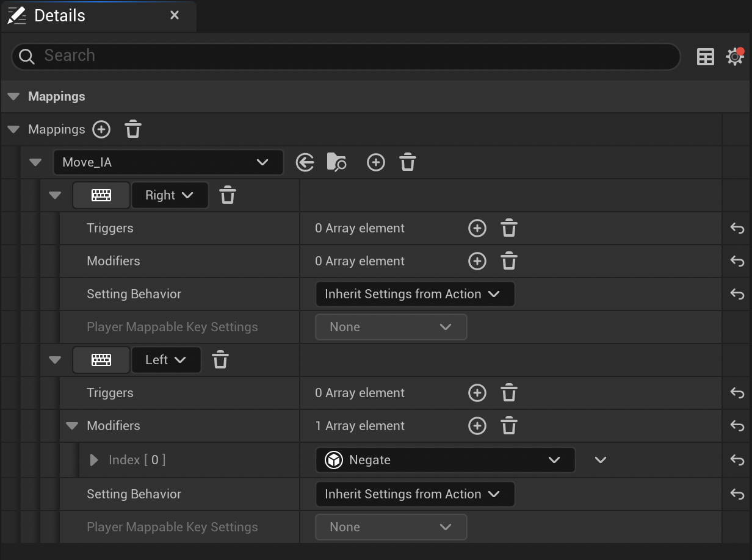Add a Modifier element to Right key
752x560 pixels.
(x=477, y=261)
